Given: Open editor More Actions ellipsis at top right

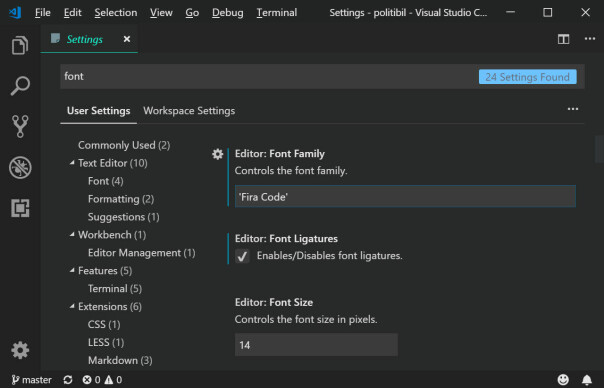Looking at the screenshot, I should (590, 39).
